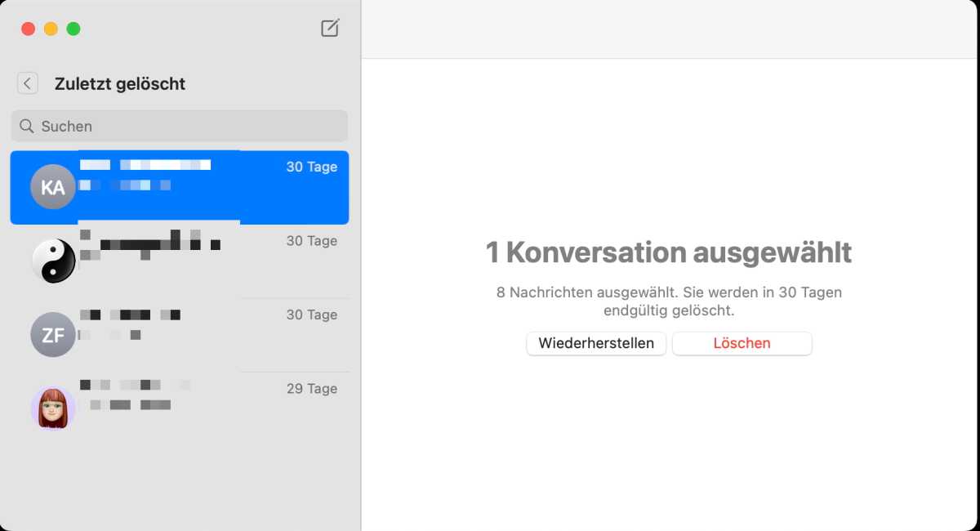Select the KA avatar conversation
Screen dimensions: 980x531
coord(180,187)
